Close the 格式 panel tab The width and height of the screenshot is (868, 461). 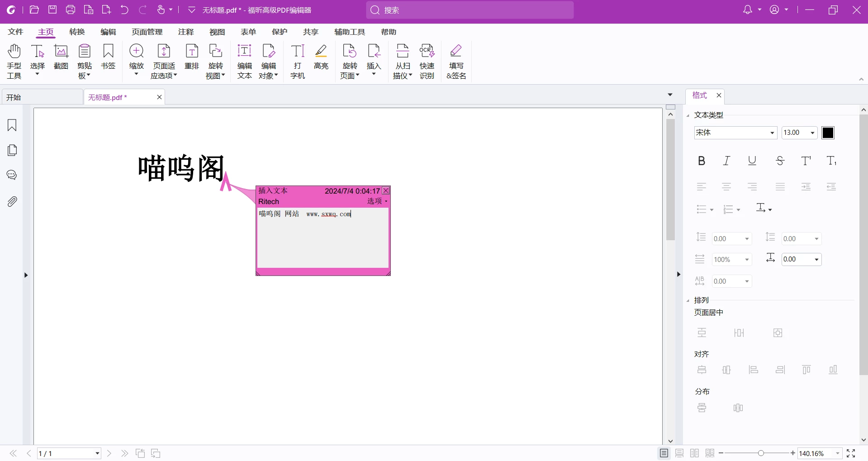[x=719, y=95]
